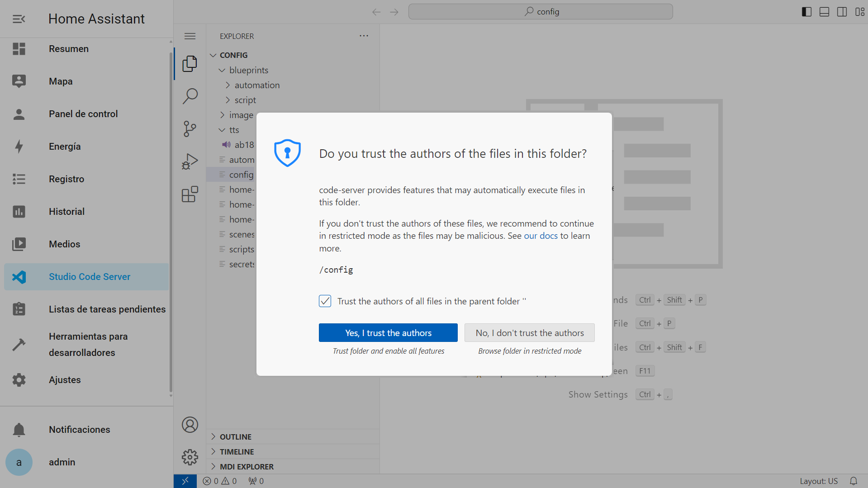
Task: Click the config search field at top
Action: [x=541, y=12]
